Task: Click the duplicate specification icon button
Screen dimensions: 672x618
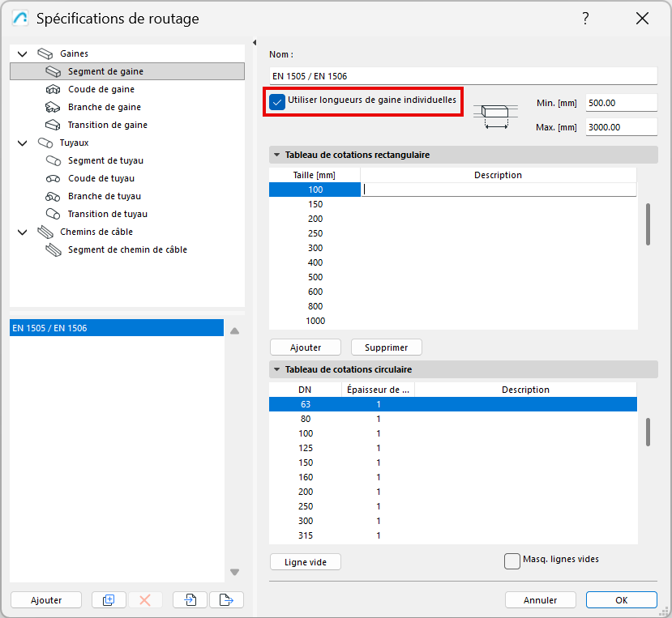Action: (x=109, y=600)
